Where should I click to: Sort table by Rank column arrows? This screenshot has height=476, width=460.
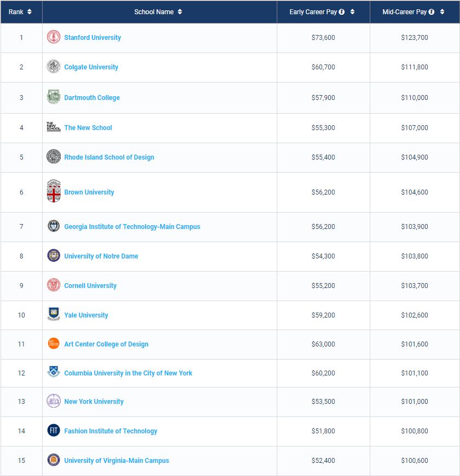coord(30,11)
